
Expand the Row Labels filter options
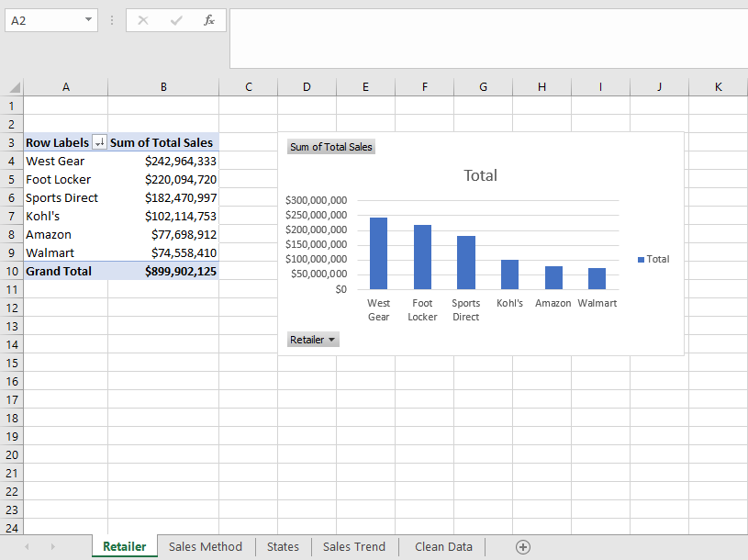tap(99, 142)
